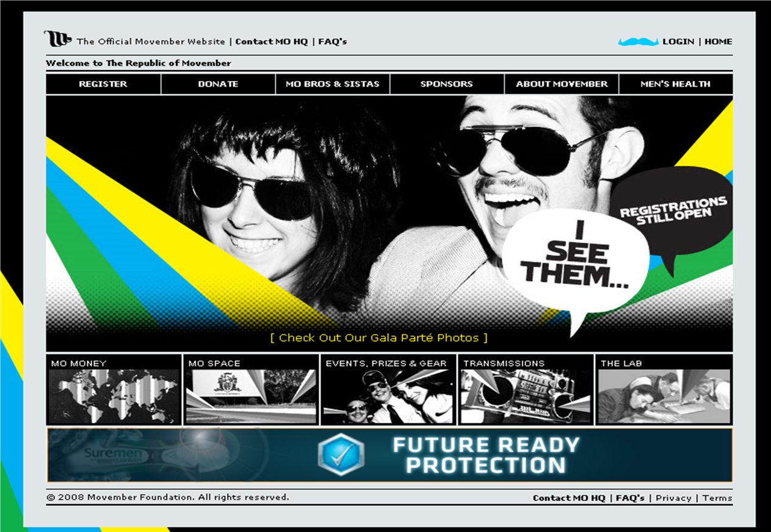
Task: Select MO BROS & SISTAS in navigation
Action: click(x=333, y=84)
